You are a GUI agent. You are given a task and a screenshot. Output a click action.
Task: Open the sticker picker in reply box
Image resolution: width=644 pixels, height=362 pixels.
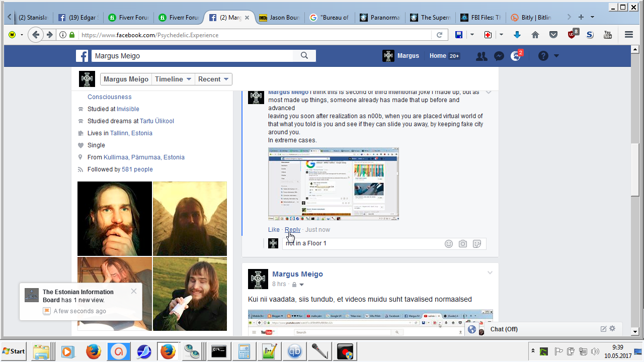pyautogui.click(x=477, y=244)
